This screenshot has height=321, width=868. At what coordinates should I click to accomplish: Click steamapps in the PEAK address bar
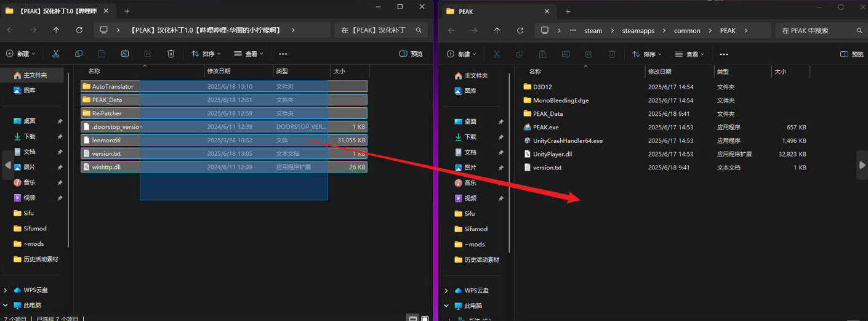(x=639, y=31)
